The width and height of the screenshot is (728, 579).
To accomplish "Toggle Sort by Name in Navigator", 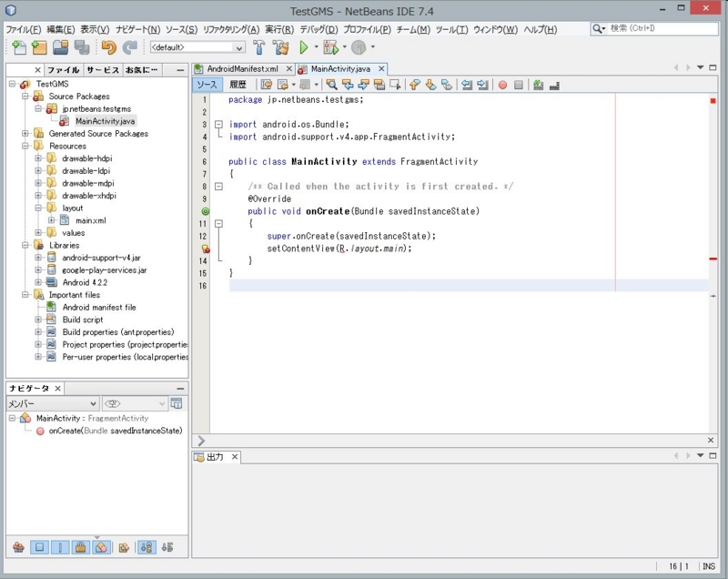I will coord(147,547).
